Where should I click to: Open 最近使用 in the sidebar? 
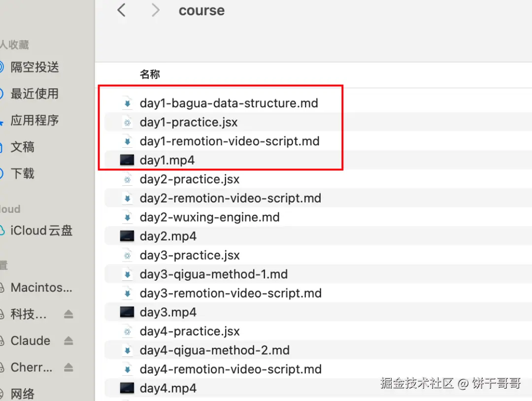pyautogui.click(x=34, y=94)
